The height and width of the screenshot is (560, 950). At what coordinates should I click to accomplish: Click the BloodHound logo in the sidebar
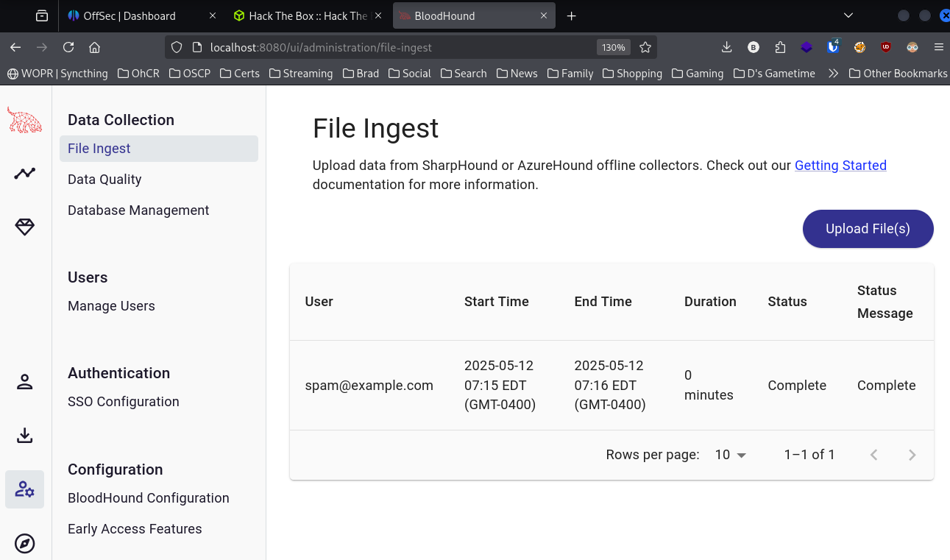pyautogui.click(x=24, y=119)
